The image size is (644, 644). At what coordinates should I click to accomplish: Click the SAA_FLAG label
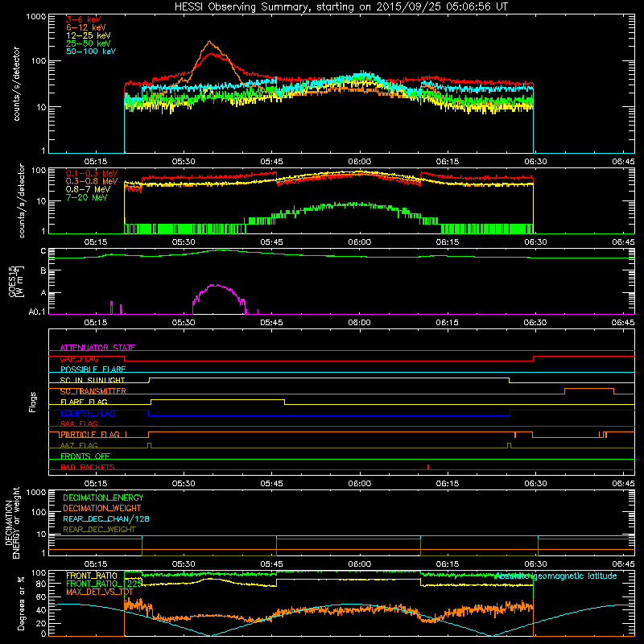click(79, 423)
